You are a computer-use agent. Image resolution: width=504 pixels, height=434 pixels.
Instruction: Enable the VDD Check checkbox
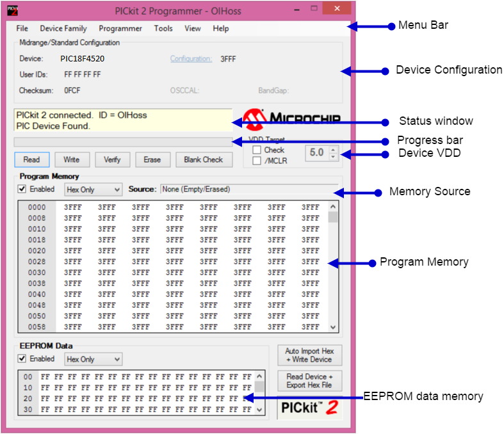click(x=257, y=150)
